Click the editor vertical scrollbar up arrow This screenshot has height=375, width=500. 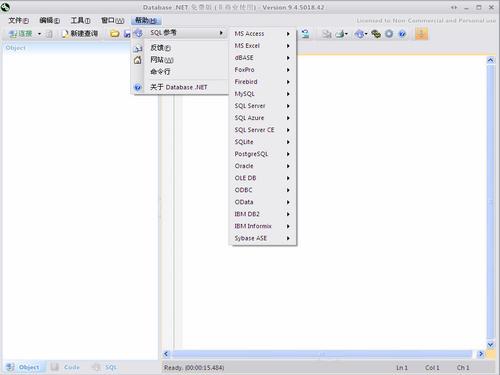click(490, 60)
